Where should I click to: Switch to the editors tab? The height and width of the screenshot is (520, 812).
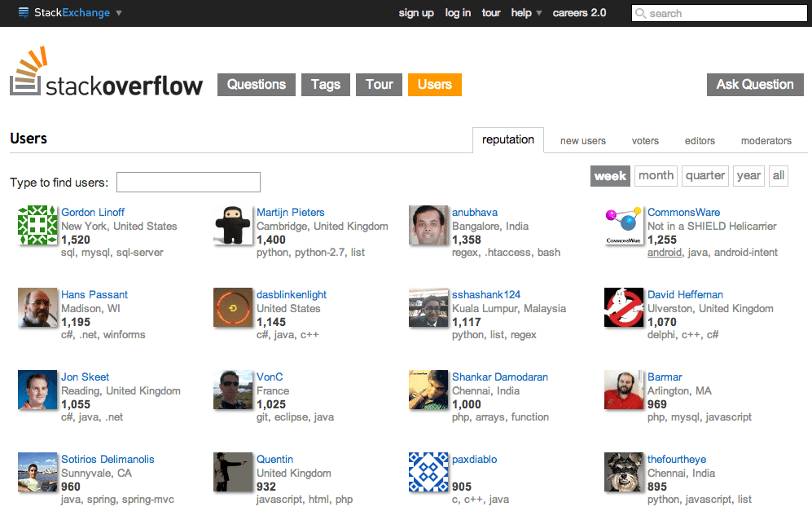700,140
